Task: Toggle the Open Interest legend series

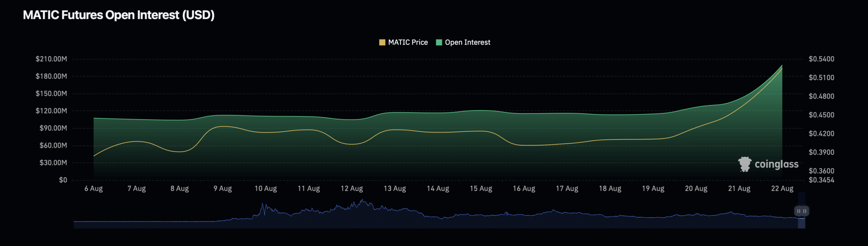Action: [463, 42]
